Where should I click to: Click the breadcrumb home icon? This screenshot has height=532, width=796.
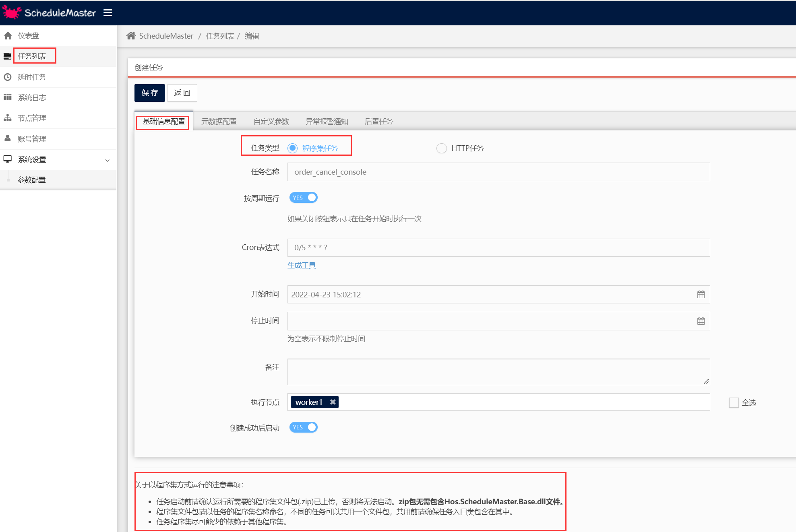click(x=131, y=36)
